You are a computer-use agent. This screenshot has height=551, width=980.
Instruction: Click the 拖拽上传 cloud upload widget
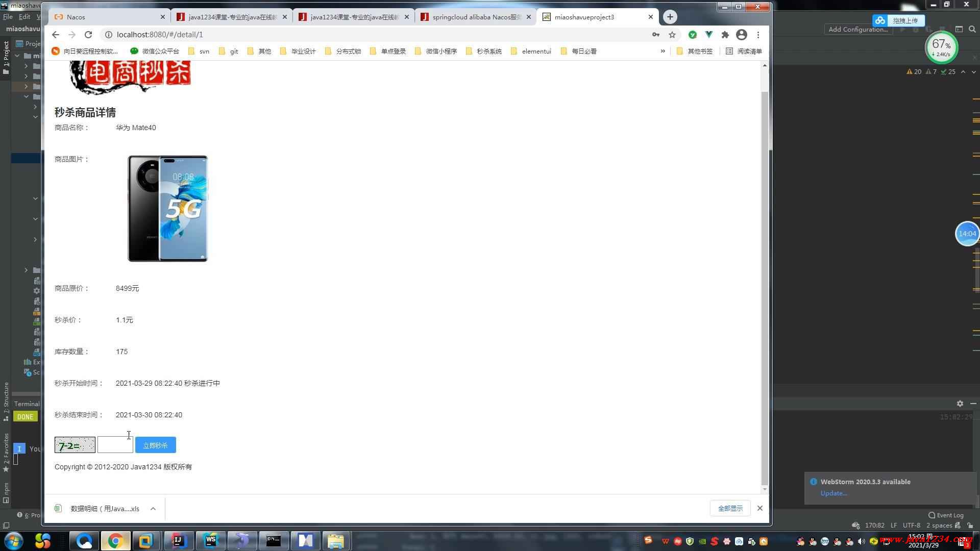coord(898,20)
